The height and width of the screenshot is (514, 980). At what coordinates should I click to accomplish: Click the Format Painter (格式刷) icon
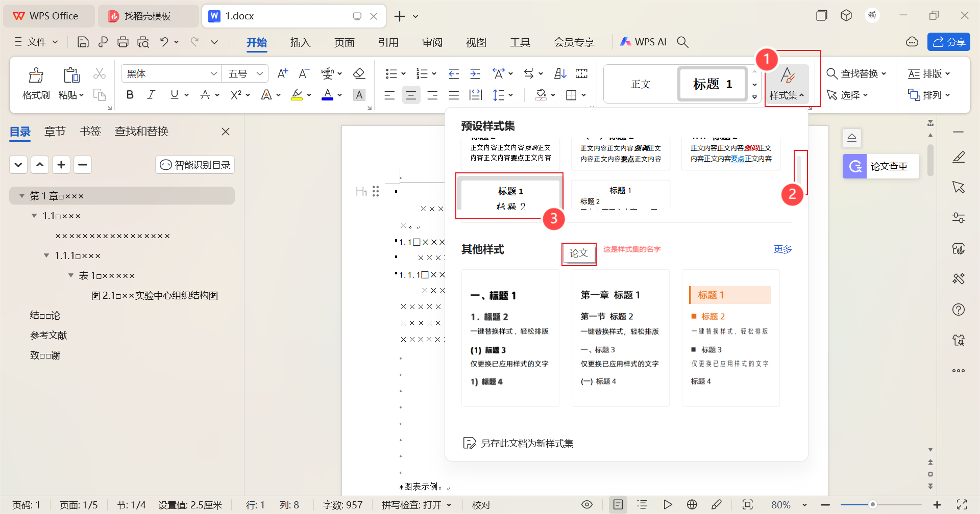click(36, 75)
